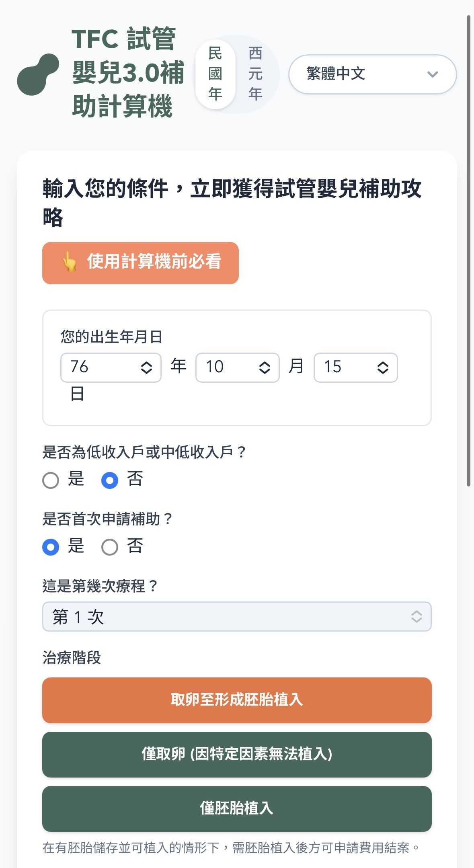Click the treatment cycle selector arrows
The image size is (474, 868).
(x=417, y=617)
